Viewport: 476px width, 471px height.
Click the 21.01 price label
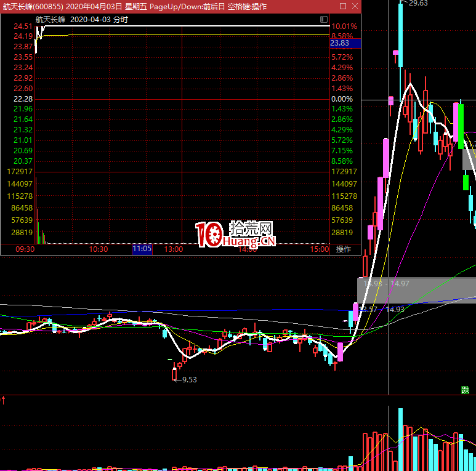(x=23, y=140)
